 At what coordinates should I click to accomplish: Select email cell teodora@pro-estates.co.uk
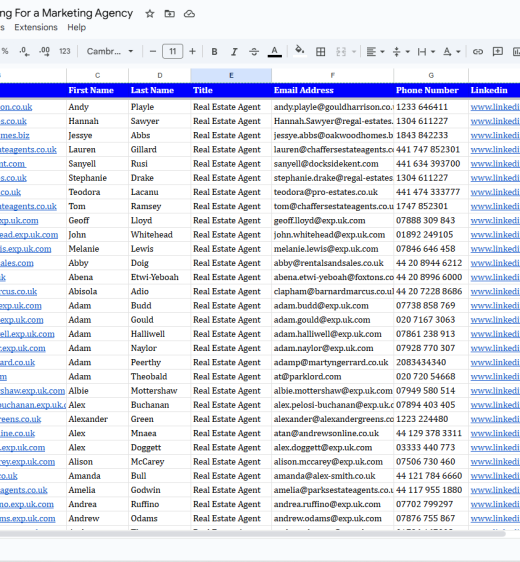click(x=333, y=192)
